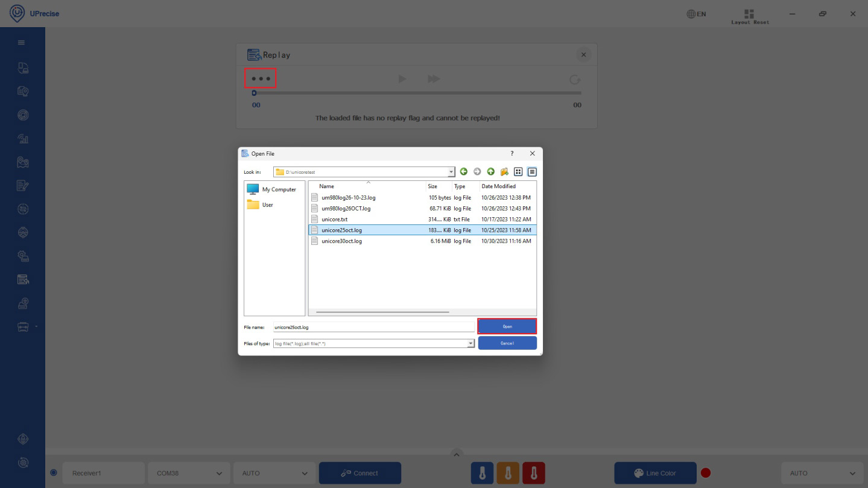
Task: Open the Files of type dropdown
Action: (470, 343)
